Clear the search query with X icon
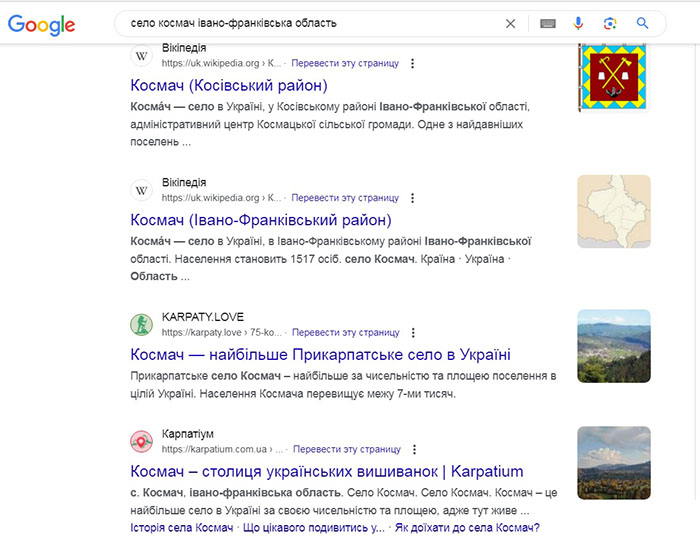 [x=510, y=24]
